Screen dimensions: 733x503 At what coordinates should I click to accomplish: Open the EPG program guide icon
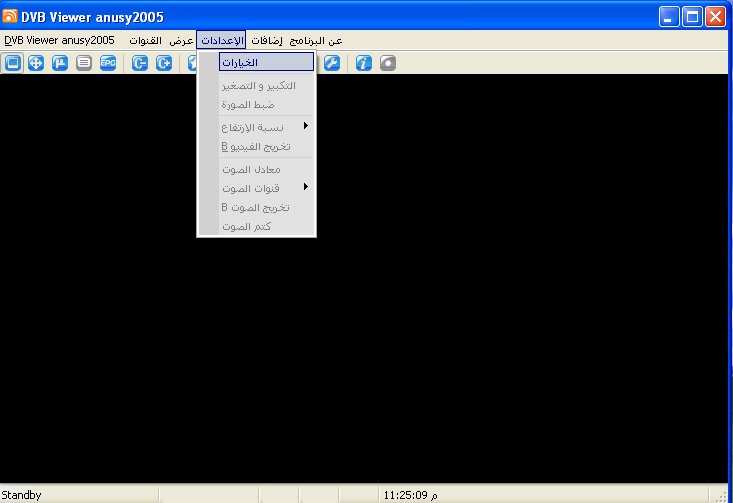click(108, 63)
